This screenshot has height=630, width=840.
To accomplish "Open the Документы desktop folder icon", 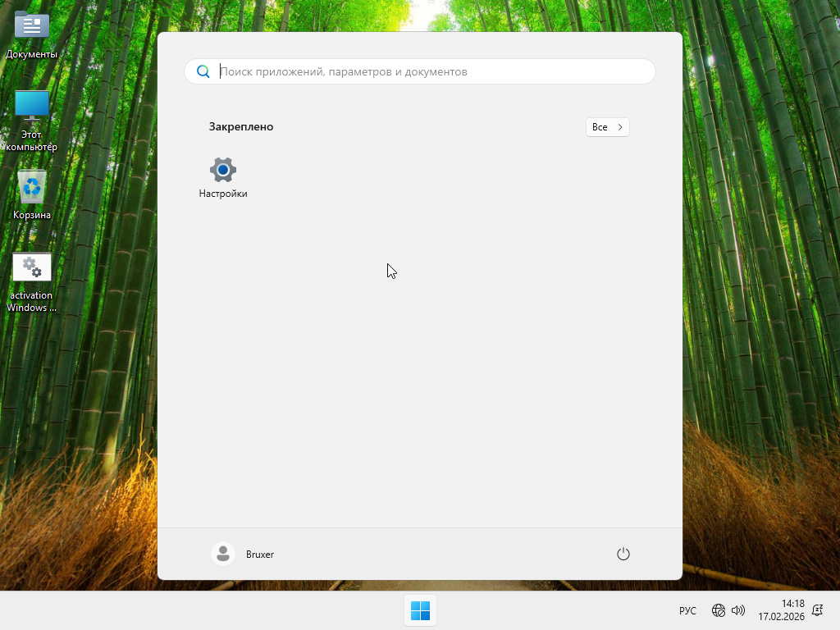I will click(x=32, y=34).
